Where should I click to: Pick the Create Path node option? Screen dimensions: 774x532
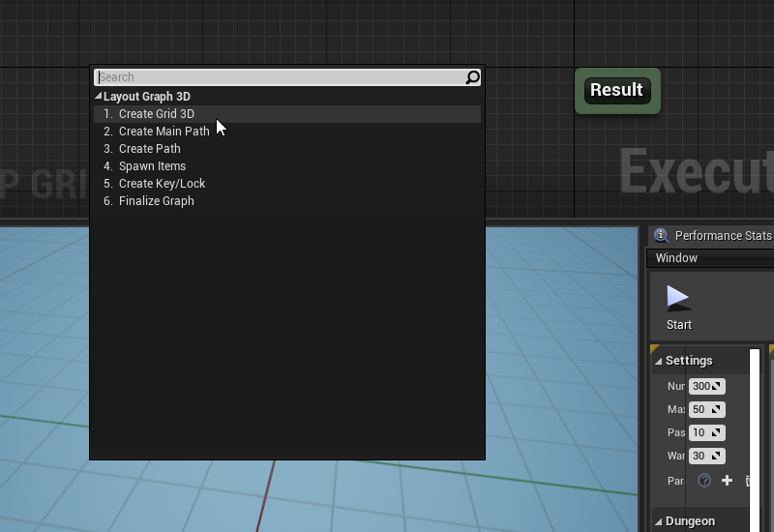tap(149, 149)
